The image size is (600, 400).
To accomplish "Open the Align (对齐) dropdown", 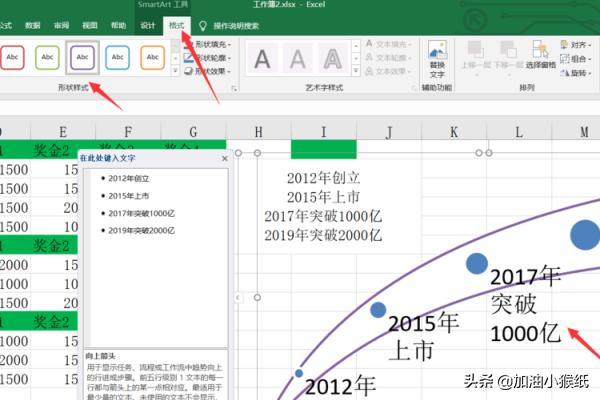I will coord(576,45).
